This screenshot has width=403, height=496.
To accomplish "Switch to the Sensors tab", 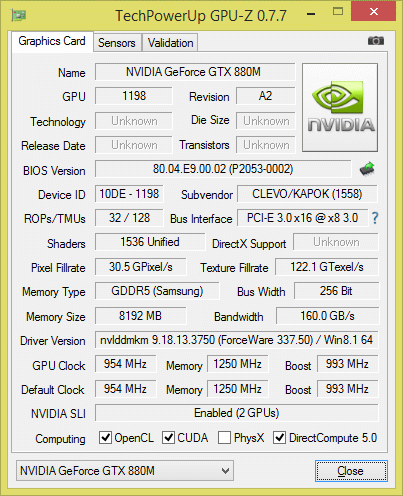I will pos(117,43).
